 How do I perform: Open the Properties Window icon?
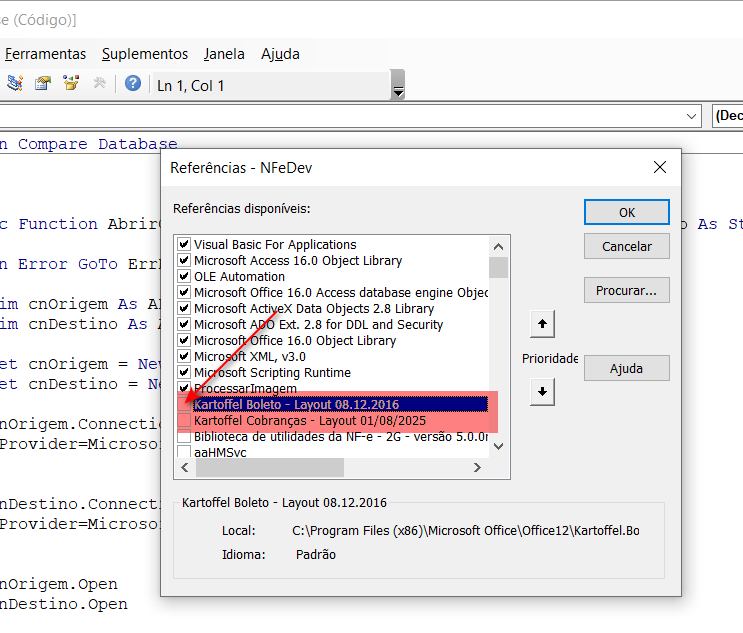tap(43, 84)
